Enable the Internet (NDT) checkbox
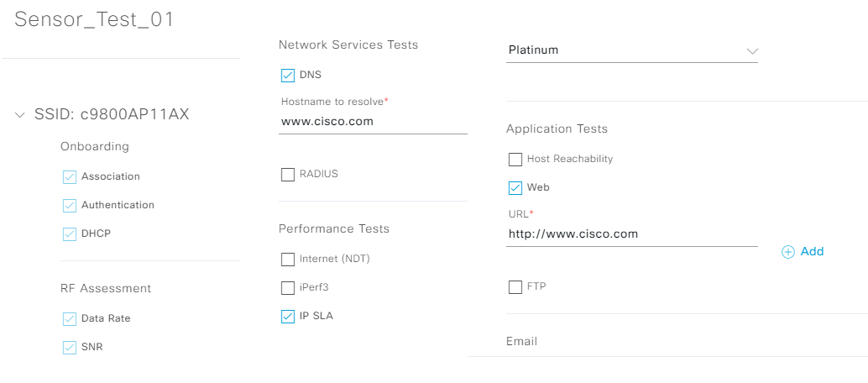 288,260
